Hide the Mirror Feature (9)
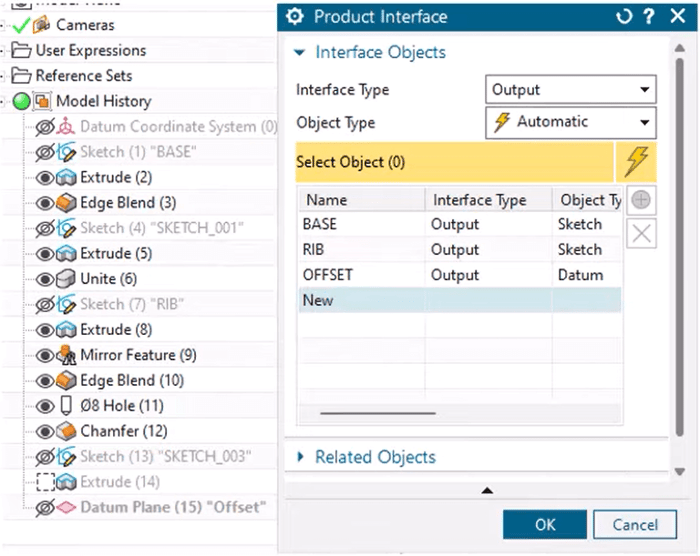700x556 pixels. click(x=45, y=355)
